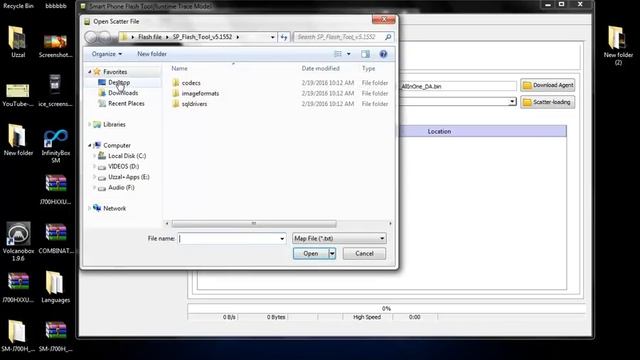
Task: Click the Back navigation arrow
Action: [91, 37]
